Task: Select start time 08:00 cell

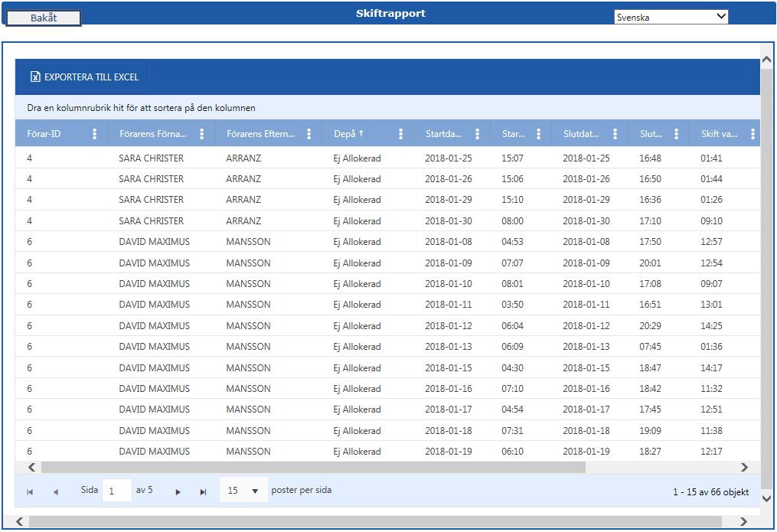Action: click(x=512, y=221)
